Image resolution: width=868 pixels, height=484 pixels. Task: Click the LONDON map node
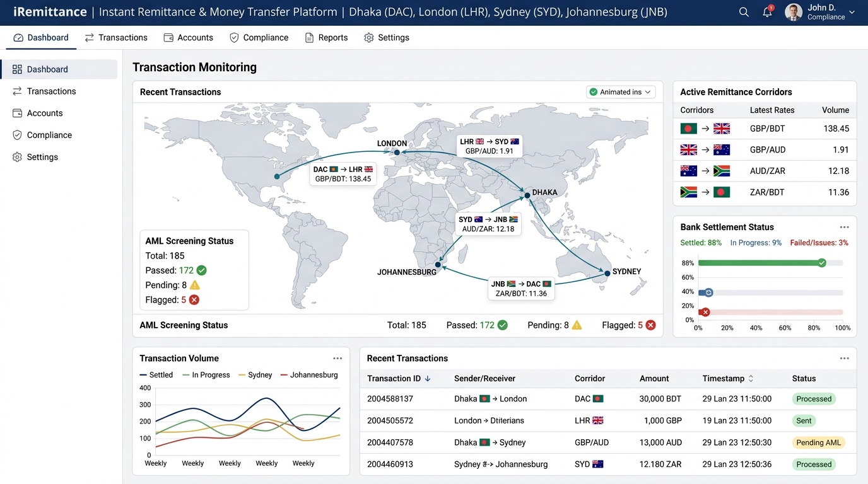point(397,153)
